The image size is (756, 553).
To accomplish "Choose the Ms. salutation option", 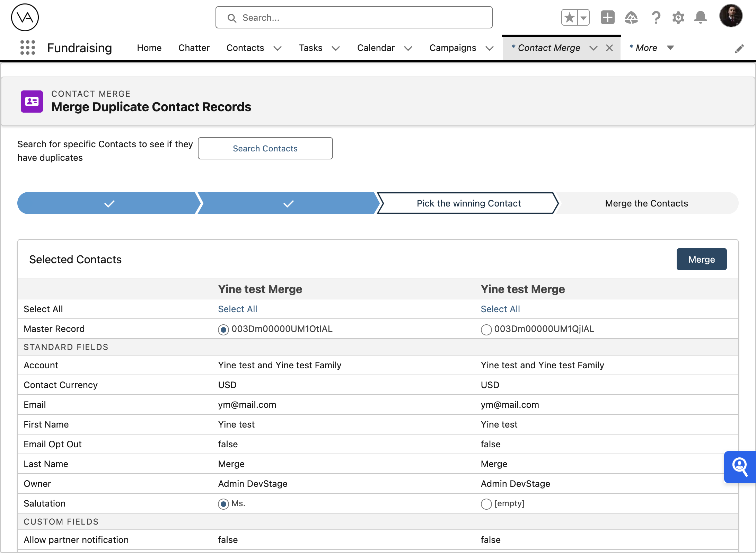I will click(x=223, y=504).
